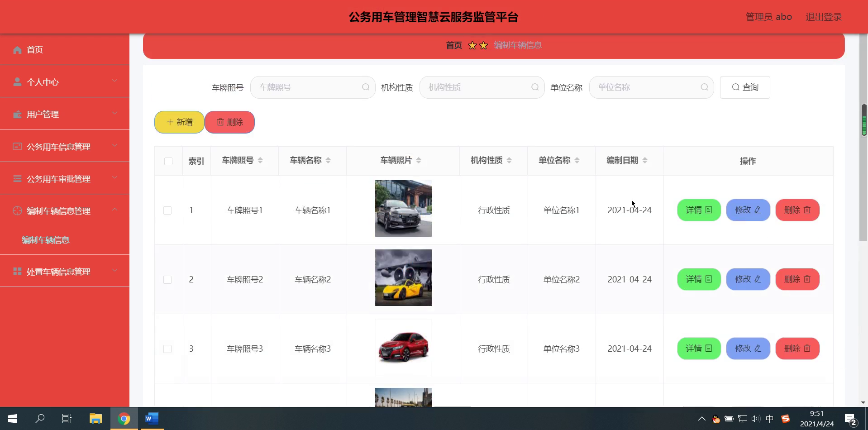Click 编制车辆信息 breadcrumb entry

tap(518, 45)
